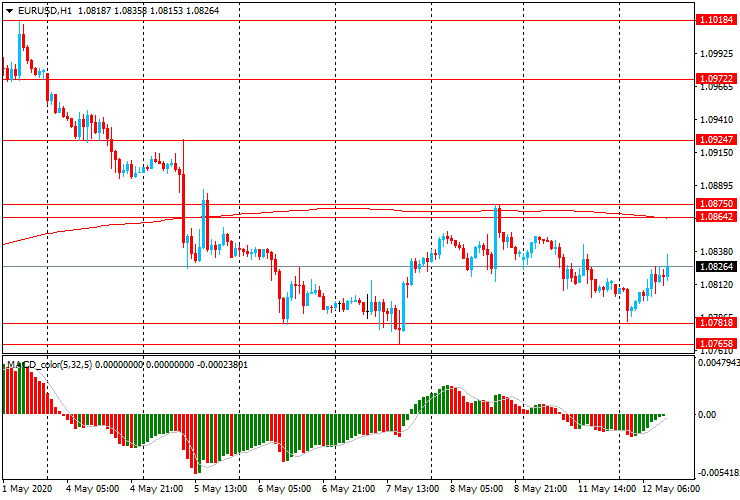Click the 1.09150 price scale value
This screenshot has width=740, height=500.
[716, 153]
